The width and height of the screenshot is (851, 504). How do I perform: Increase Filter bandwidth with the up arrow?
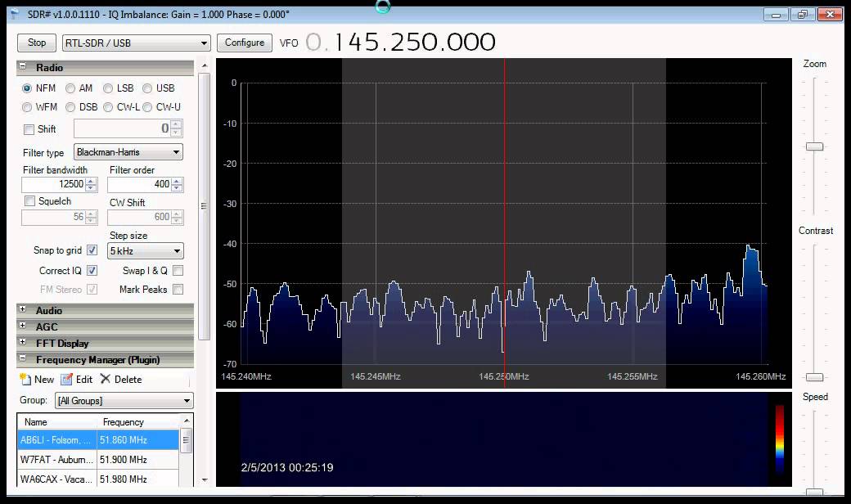(91, 181)
